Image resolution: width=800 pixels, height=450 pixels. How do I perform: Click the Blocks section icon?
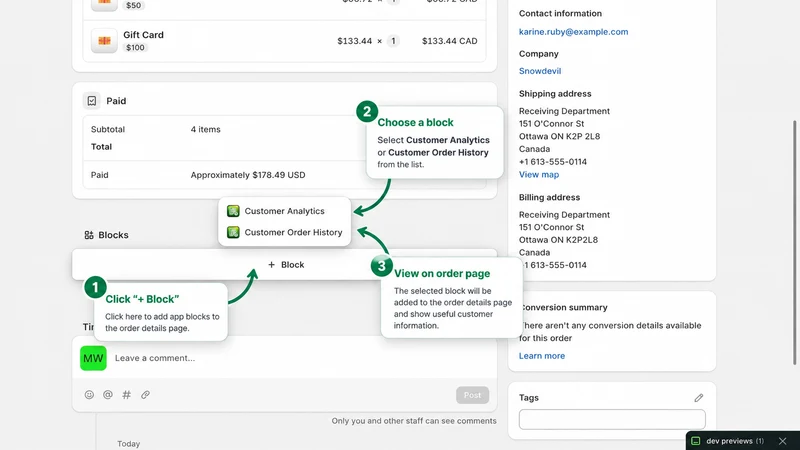(89, 235)
